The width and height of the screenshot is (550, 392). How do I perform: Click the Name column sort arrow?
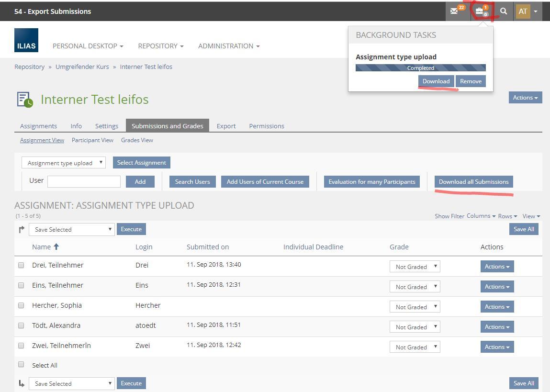point(56,247)
